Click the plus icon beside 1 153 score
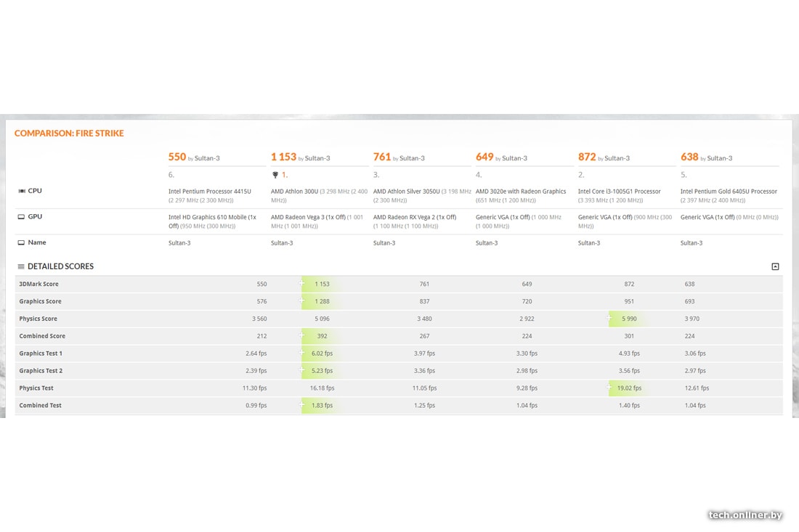This screenshot has width=799, height=532. tap(302, 284)
